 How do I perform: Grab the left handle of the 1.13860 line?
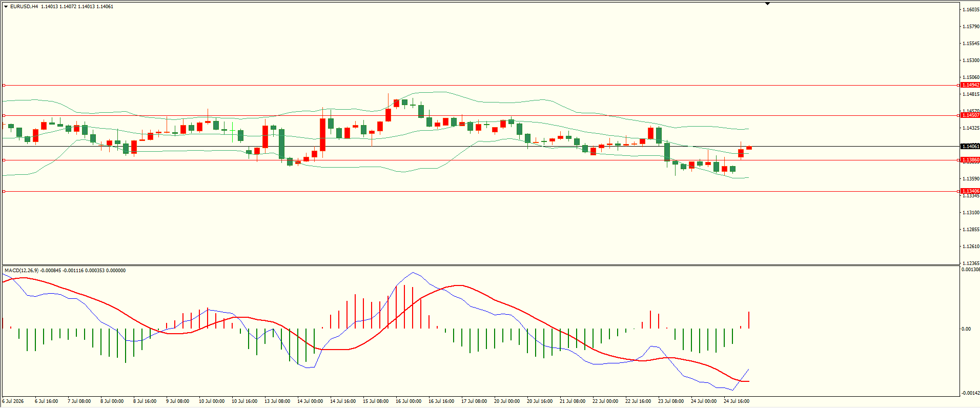coord(4,160)
